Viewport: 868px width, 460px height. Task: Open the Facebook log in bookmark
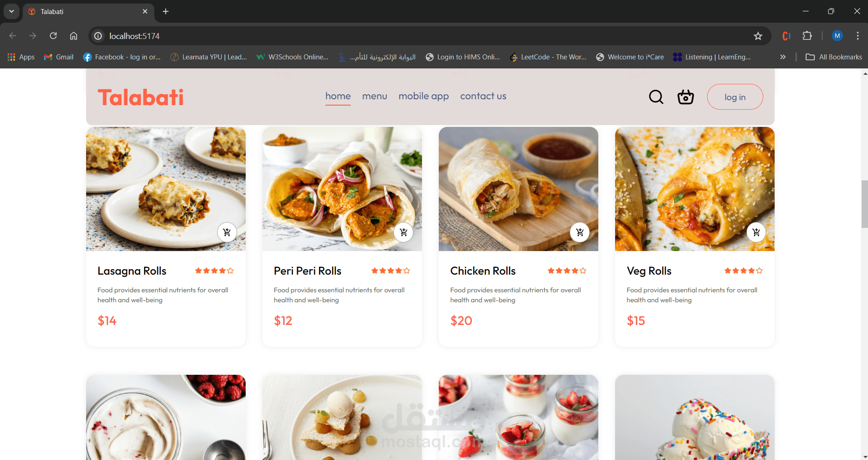pyautogui.click(x=122, y=57)
